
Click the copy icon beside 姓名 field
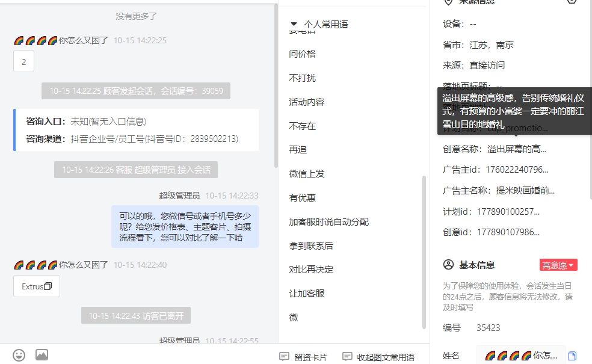[x=572, y=356]
